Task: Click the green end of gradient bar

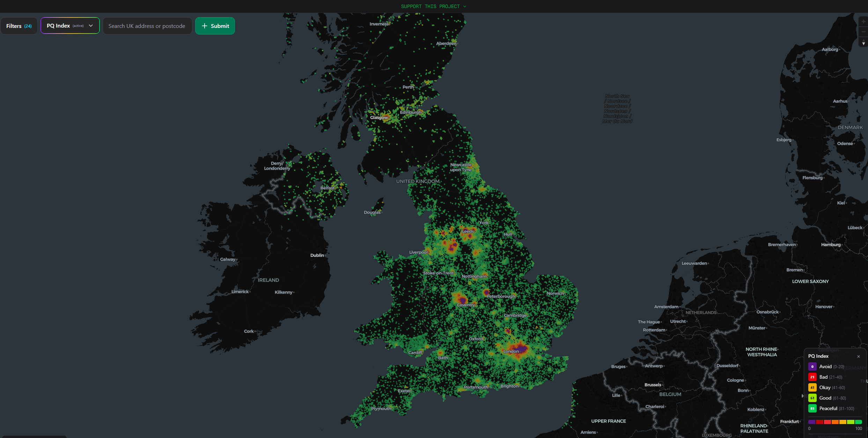Action: (858, 422)
